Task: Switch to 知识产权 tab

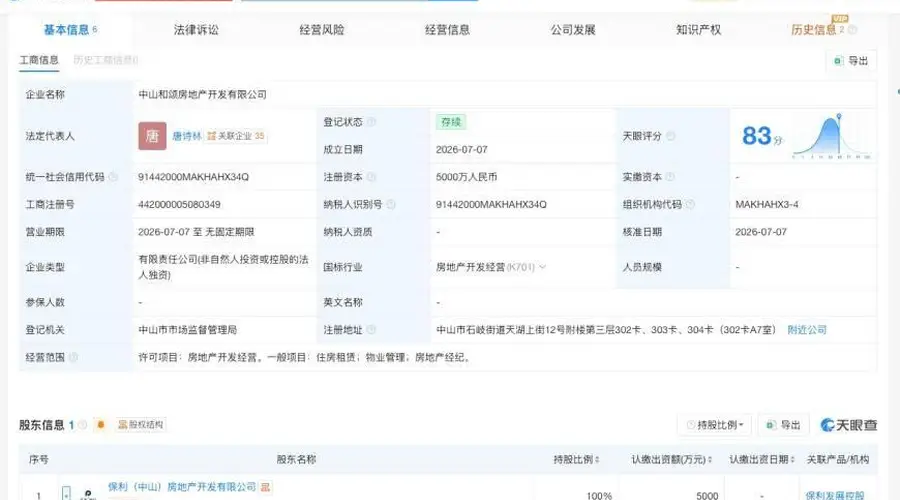Action: point(699,30)
